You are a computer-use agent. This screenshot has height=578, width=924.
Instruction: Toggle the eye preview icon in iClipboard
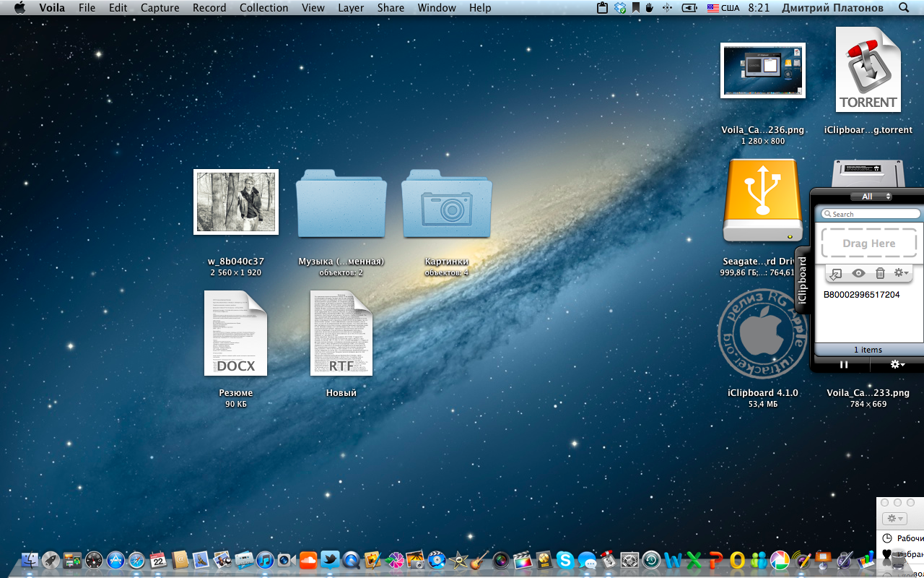(858, 273)
